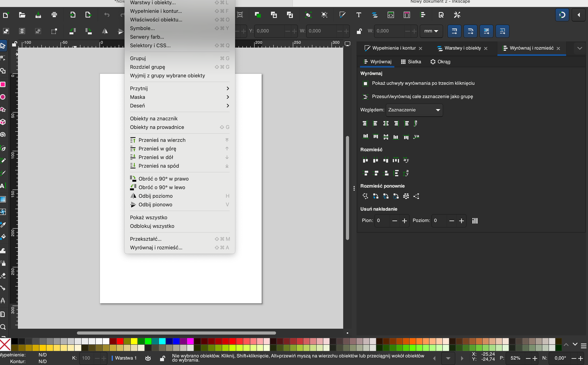
Task: Select Przenieś na wierzch menu item
Action: 180,140
